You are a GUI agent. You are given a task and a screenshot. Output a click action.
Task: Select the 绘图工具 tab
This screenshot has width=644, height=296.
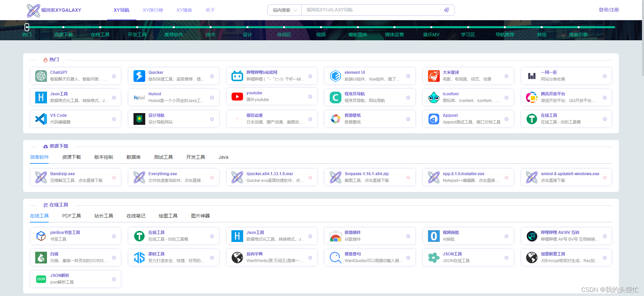point(168,216)
